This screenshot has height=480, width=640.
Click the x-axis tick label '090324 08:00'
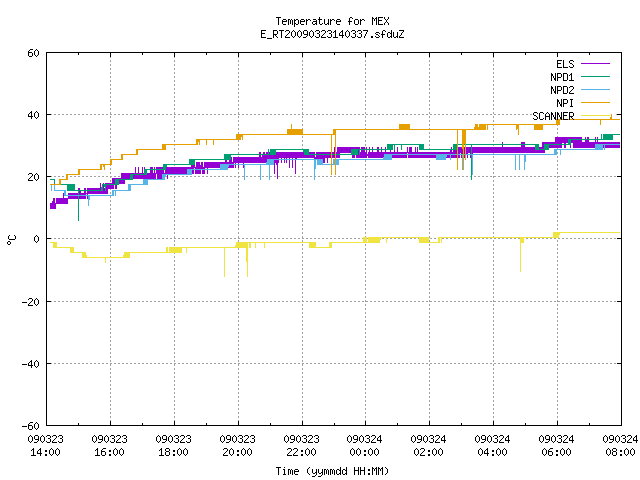coord(620,446)
